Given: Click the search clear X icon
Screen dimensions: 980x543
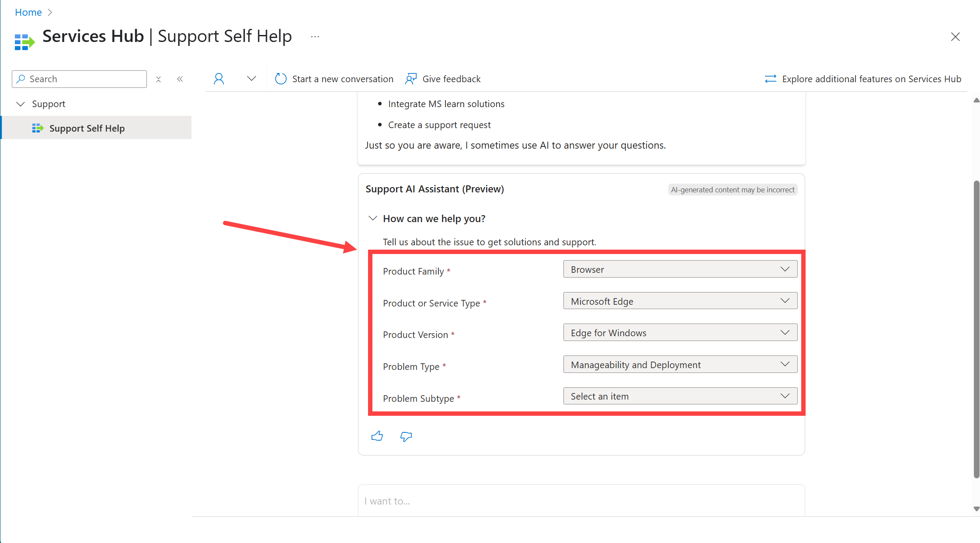Looking at the screenshot, I should (x=158, y=79).
